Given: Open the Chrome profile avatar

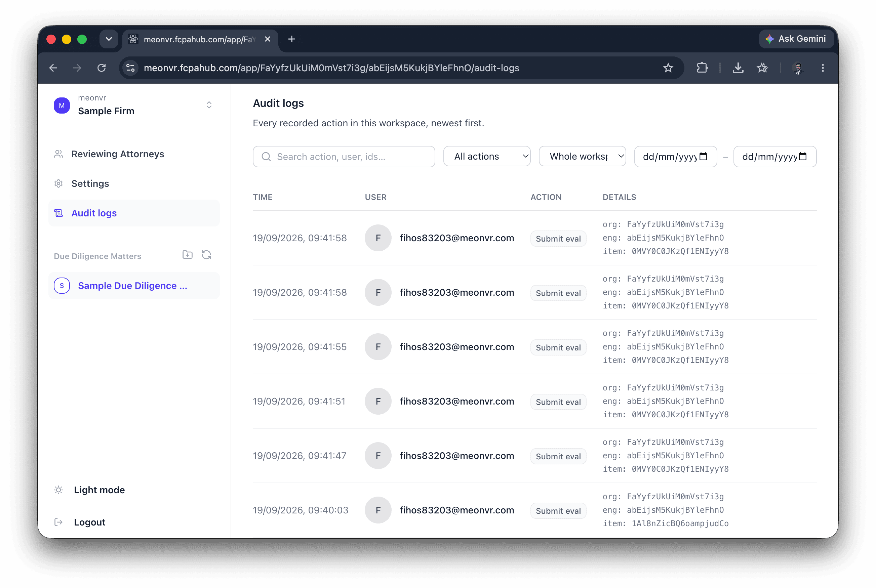Looking at the screenshot, I should point(798,68).
